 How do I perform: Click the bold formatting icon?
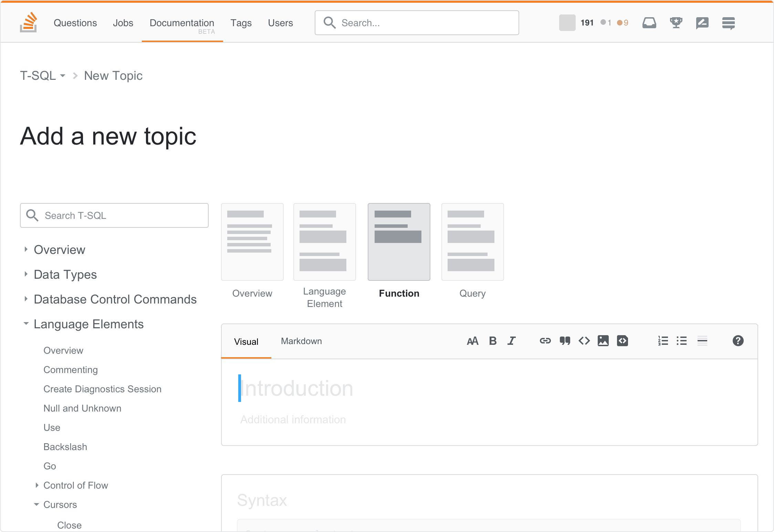tap(493, 341)
